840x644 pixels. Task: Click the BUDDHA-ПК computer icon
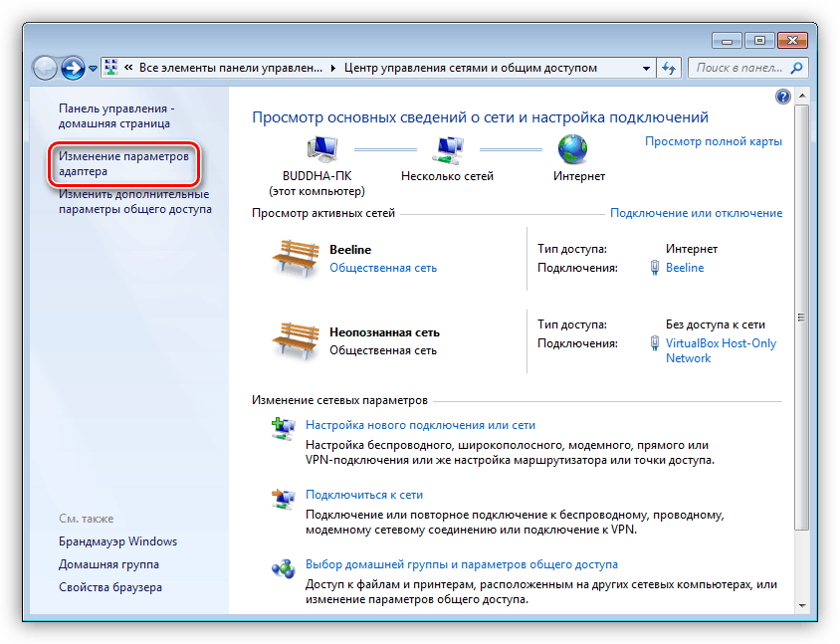[x=321, y=148]
